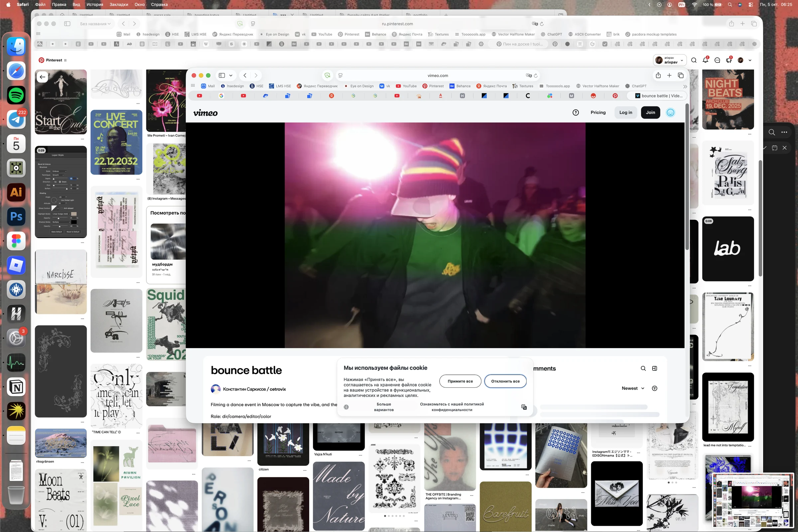The height and width of the screenshot is (532, 798).
Task: Click the Vimeo Join button
Action: [x=650, y=113]
